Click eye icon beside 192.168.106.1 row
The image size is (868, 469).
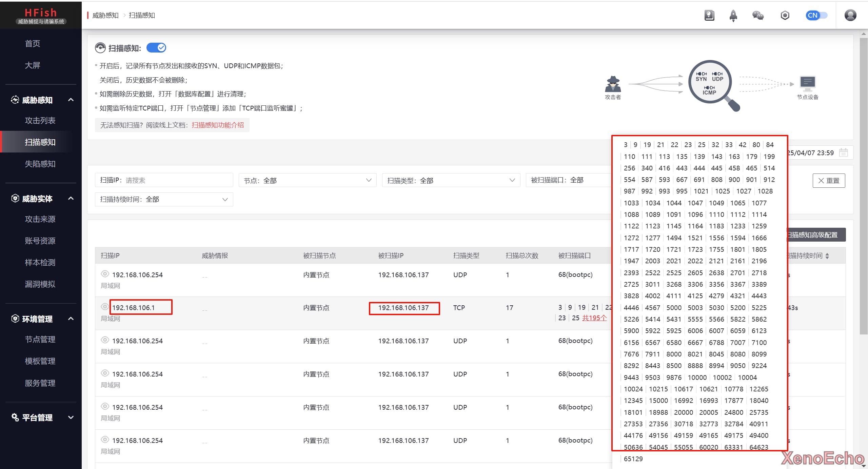(x=105, y=307)
